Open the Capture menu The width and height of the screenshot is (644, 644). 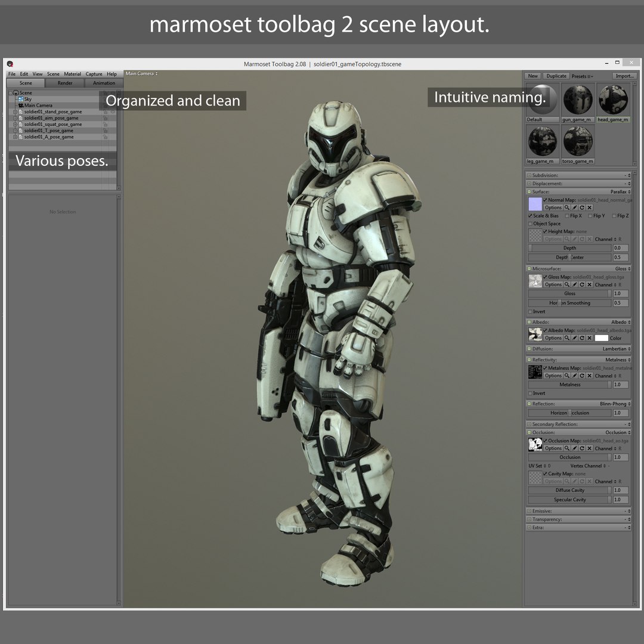coord(94,75)
